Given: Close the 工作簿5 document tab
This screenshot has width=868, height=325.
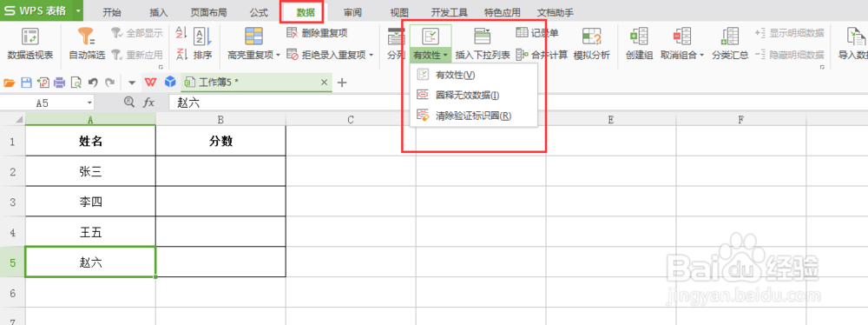Looking at the screenshot, I should pyautogui.click(x=325, y=83).
